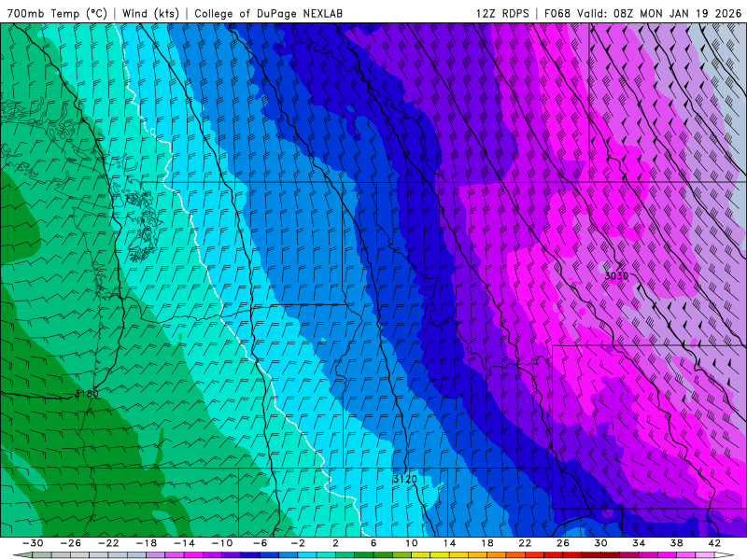Click the 42 color bar label
Image resolution: width=747 pixels, height=560 pixels.
click(714, 543)
